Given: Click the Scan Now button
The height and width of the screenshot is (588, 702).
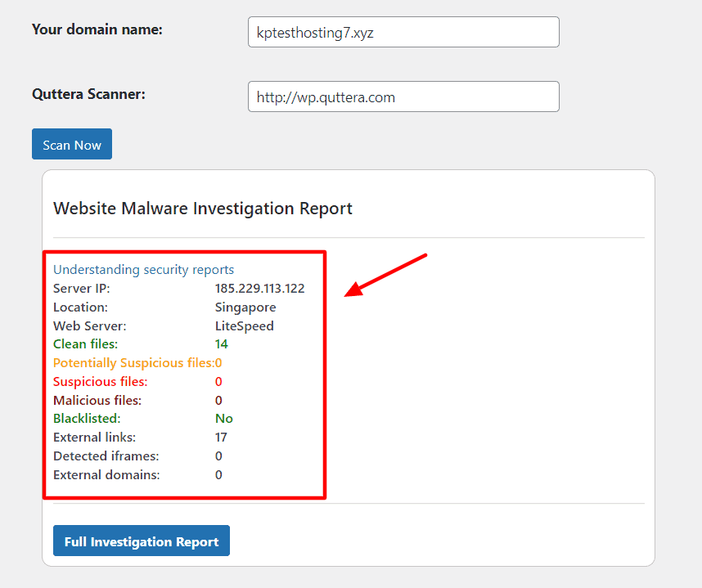Looking at the screenshot, I should (x=72, y=144).
